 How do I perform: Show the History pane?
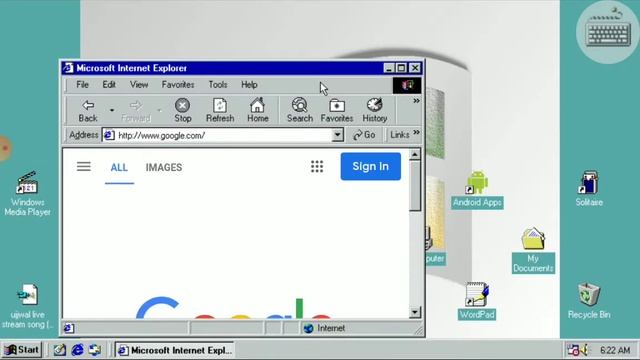[x=375, y=110]
